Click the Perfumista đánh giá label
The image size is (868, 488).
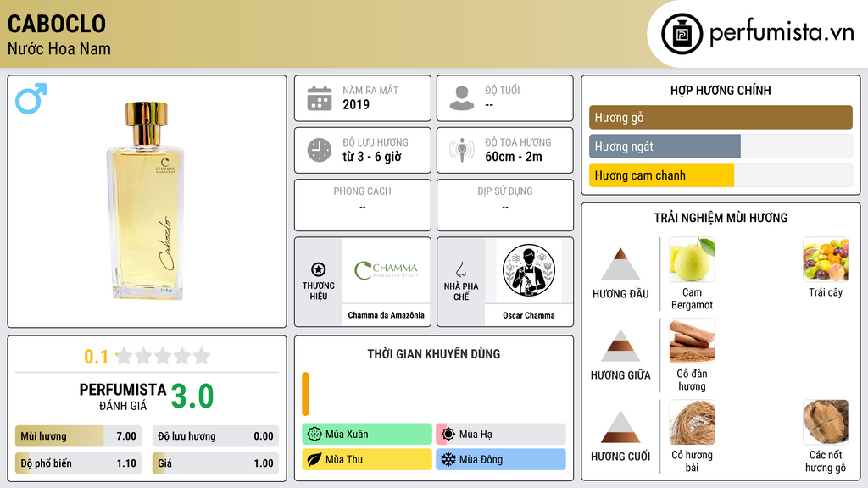pyautogui.click(x=123, y=396)
